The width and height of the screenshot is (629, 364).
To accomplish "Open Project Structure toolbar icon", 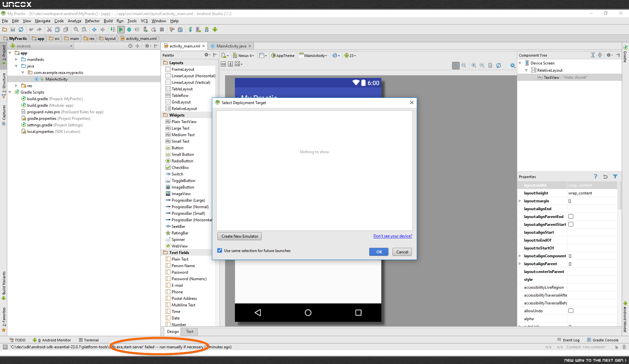I will tap(180, 29).
